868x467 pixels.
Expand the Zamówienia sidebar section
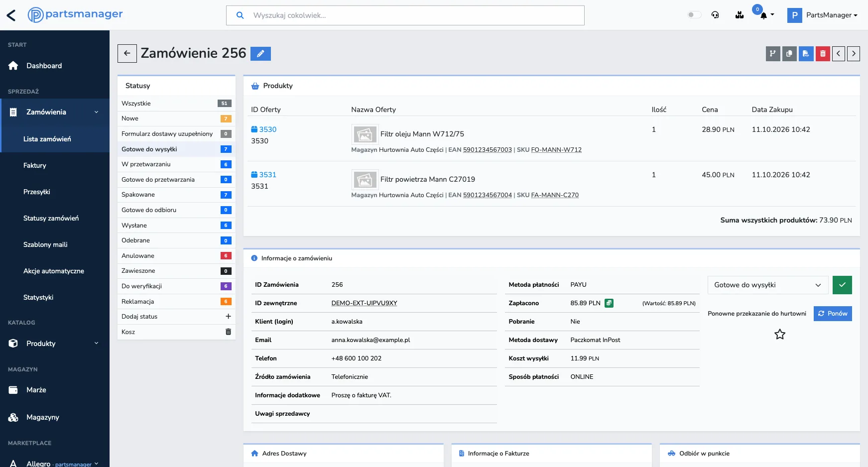click(55, 112)
